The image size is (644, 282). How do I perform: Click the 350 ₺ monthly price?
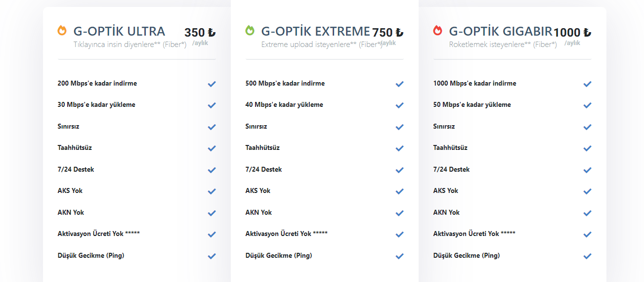click(x=200, y=33)
